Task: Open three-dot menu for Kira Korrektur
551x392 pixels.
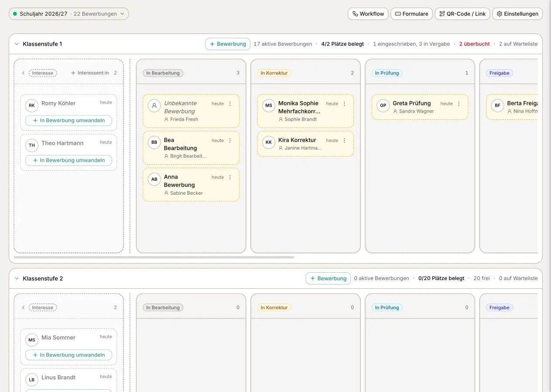Action: click(x=344, y=140)
